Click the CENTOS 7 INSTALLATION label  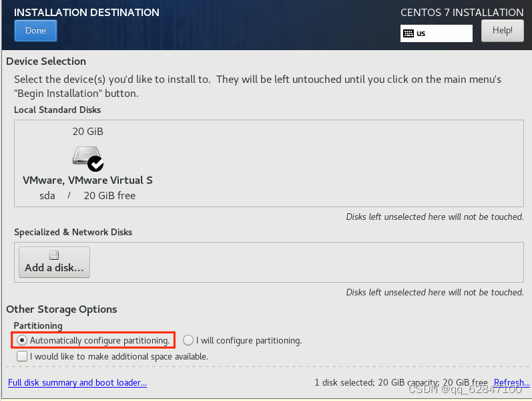click(462, 13)
